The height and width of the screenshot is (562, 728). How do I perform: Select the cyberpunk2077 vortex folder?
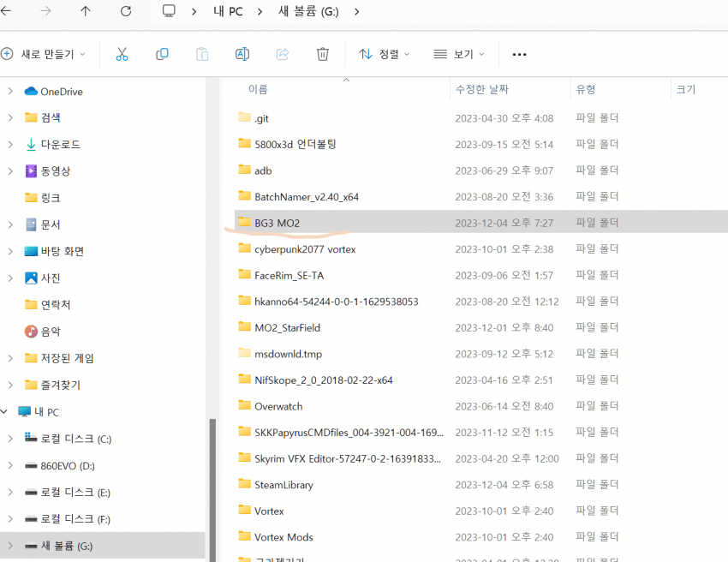point(305,249)
